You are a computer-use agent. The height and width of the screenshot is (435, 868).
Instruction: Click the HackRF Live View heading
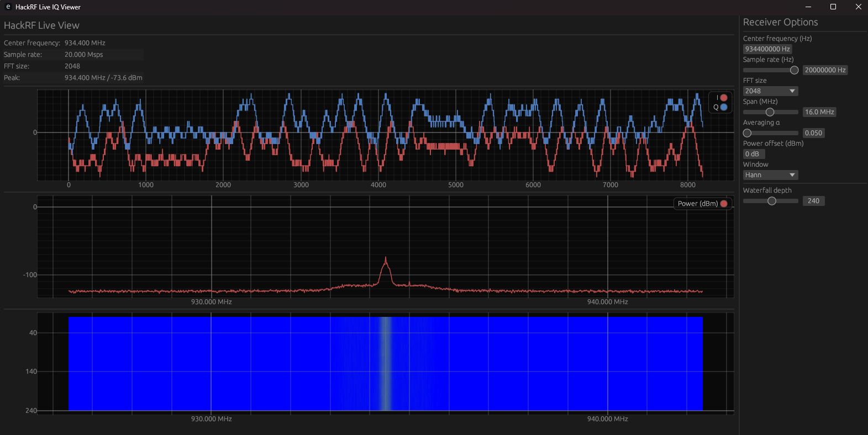41,25
